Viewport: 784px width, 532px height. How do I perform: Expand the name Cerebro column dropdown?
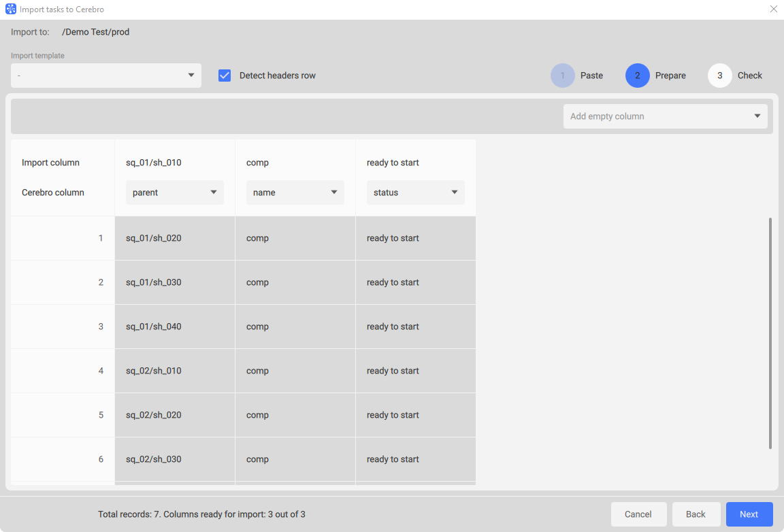[295, 193]
